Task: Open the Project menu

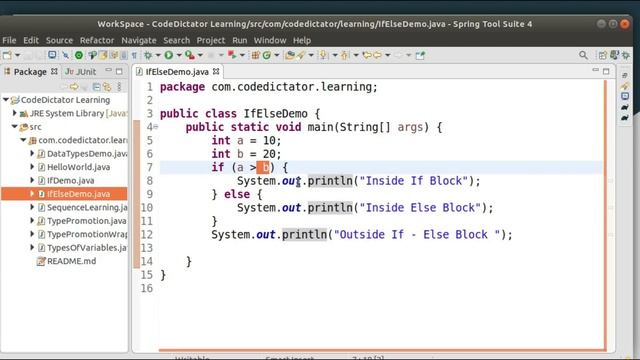Action: 211,40
